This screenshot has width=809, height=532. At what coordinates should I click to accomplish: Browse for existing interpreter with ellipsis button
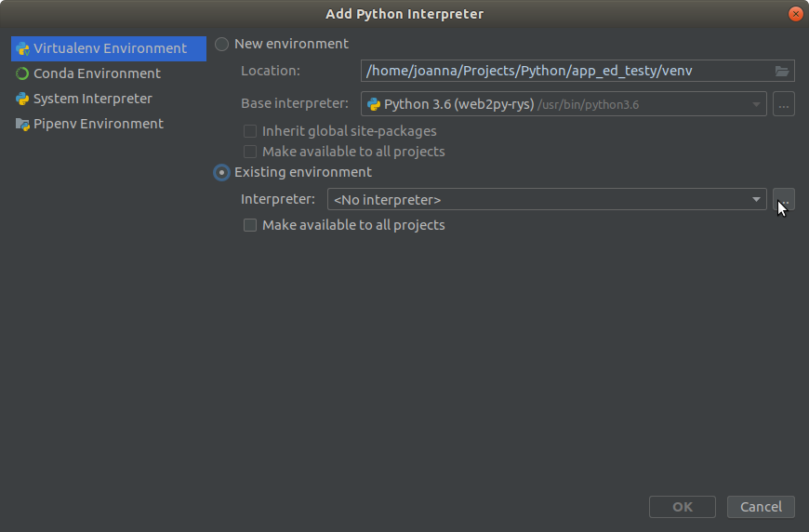click(x=783, y=199)
